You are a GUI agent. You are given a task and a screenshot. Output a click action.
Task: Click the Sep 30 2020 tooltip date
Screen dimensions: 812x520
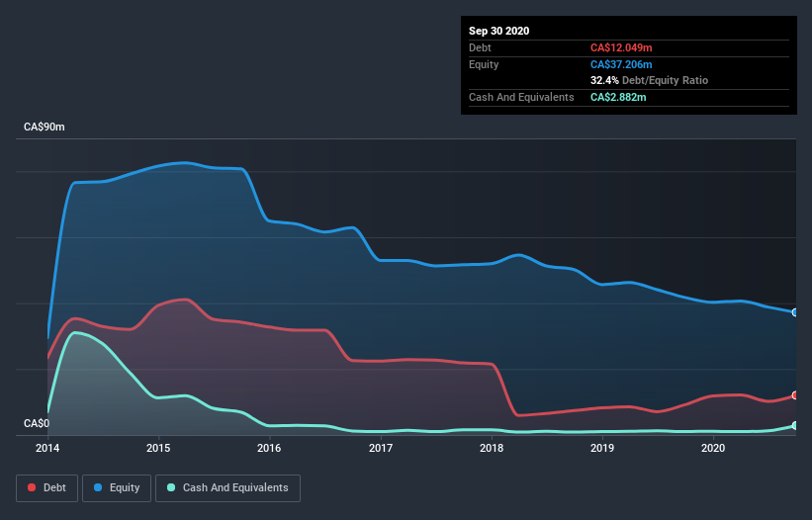point(498,31)
